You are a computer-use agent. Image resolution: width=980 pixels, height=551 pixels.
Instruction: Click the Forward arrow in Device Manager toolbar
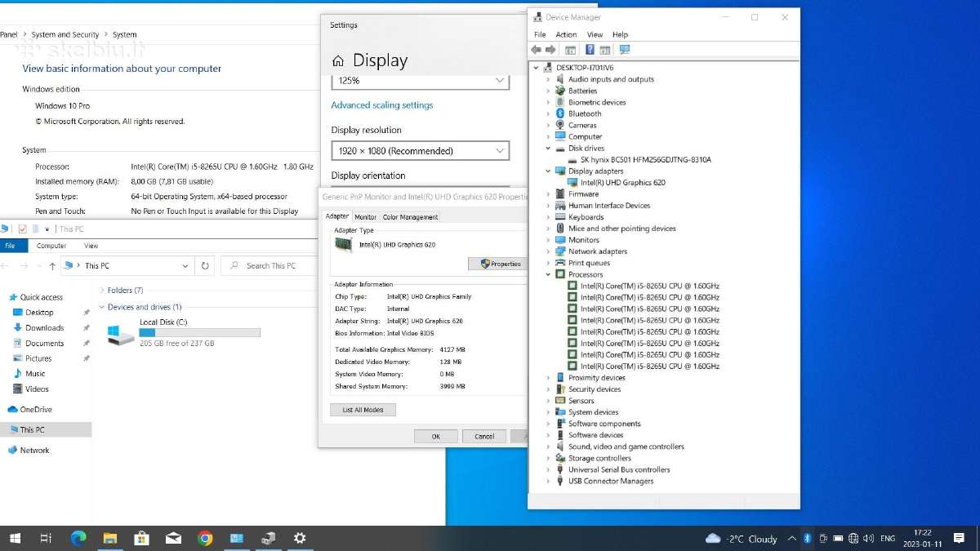(550, 50)
